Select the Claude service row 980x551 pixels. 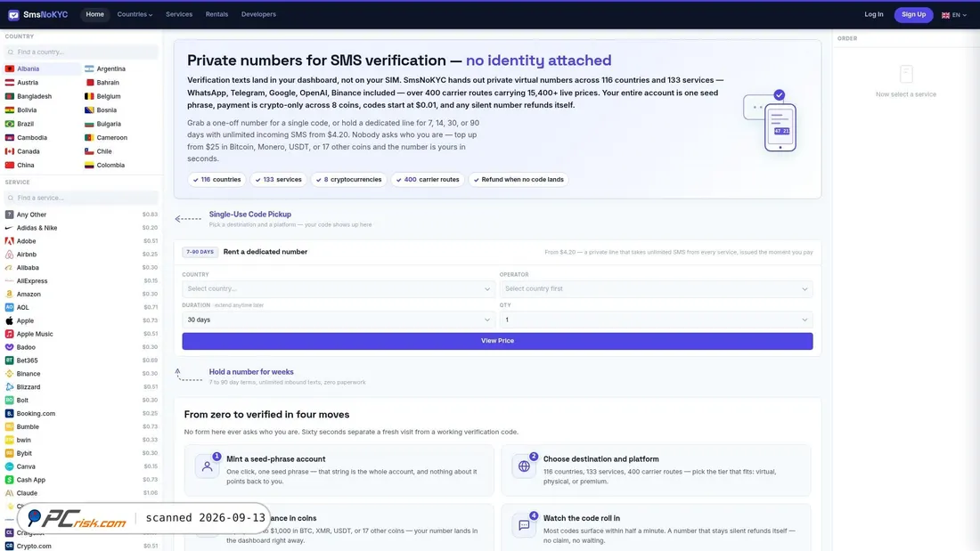pos(81,493)
